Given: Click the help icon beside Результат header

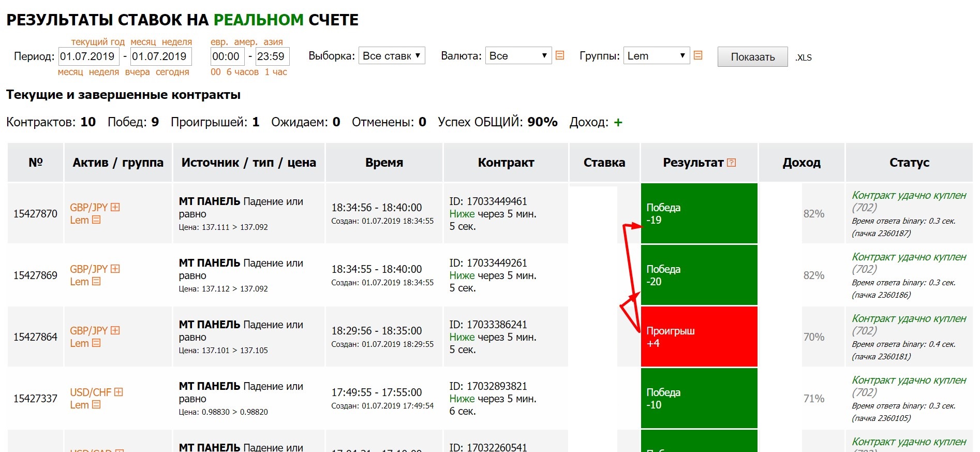Looking at the screenshot, I should click(x=731, y=163).
